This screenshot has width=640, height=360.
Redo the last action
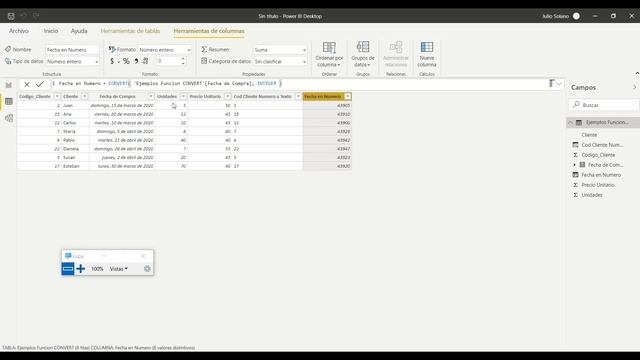(x=36, y=16)
